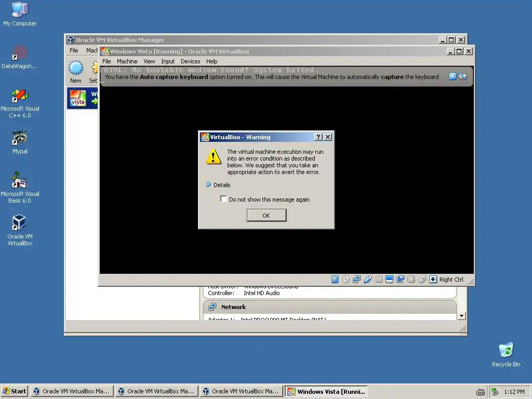Open the File menu in VirtualBox Manager

click(74, 50)
